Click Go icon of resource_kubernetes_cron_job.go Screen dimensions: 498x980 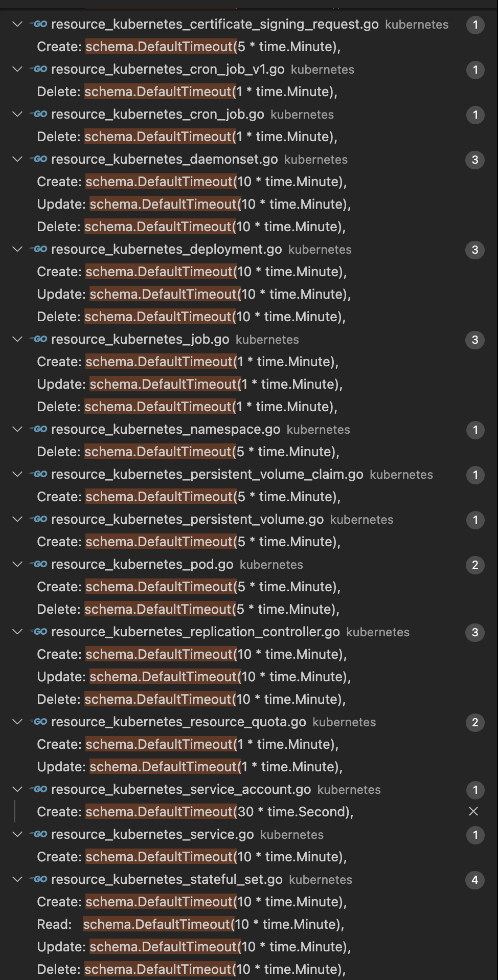point(39,114)
